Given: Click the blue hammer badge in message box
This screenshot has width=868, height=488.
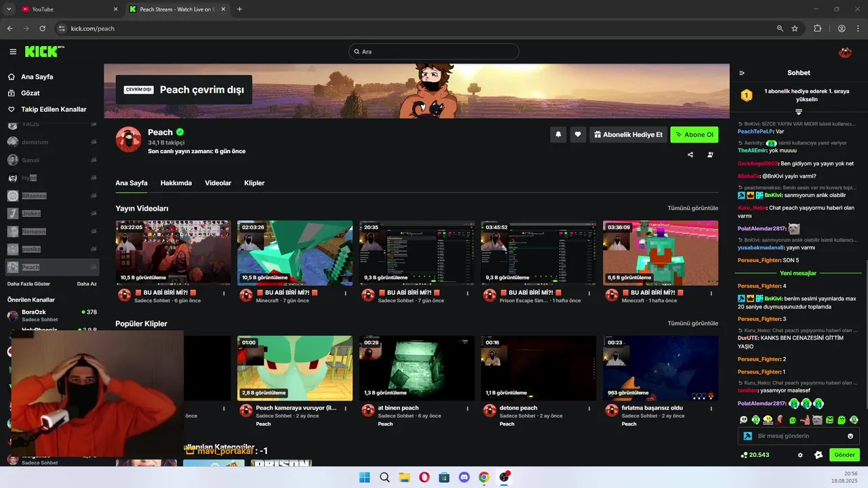Looking at the screenshot, I should (x=747, y=436).
